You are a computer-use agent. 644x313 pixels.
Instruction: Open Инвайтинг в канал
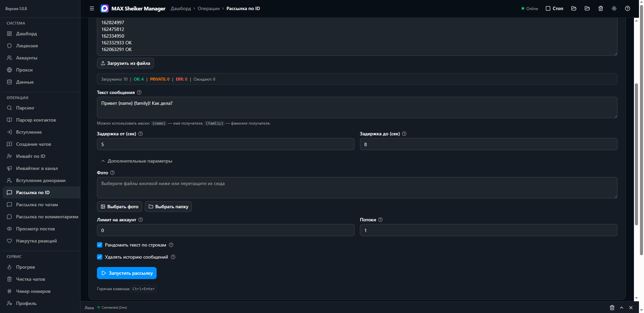click(x=41, y=168)
